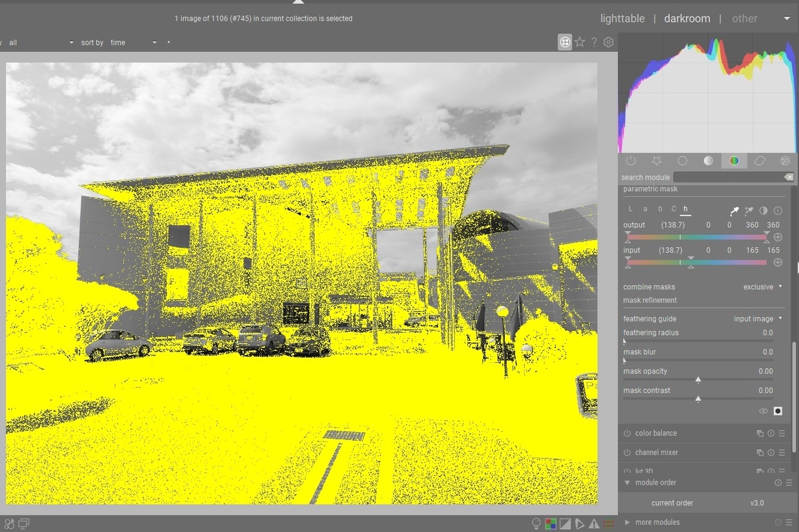Toggle output slider polarity plus icon
Image resolution: width=799 pixels, height=532 pixels.
[778, 237]
